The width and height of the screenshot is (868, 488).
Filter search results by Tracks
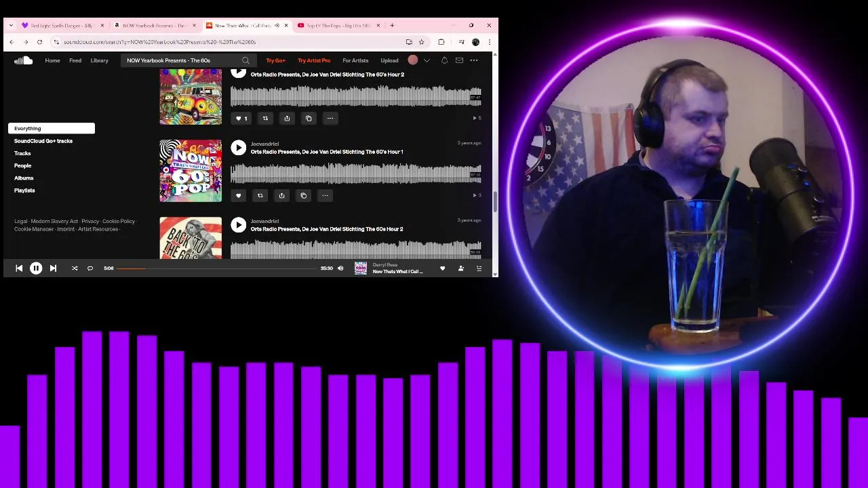click(x=22, y=153)
